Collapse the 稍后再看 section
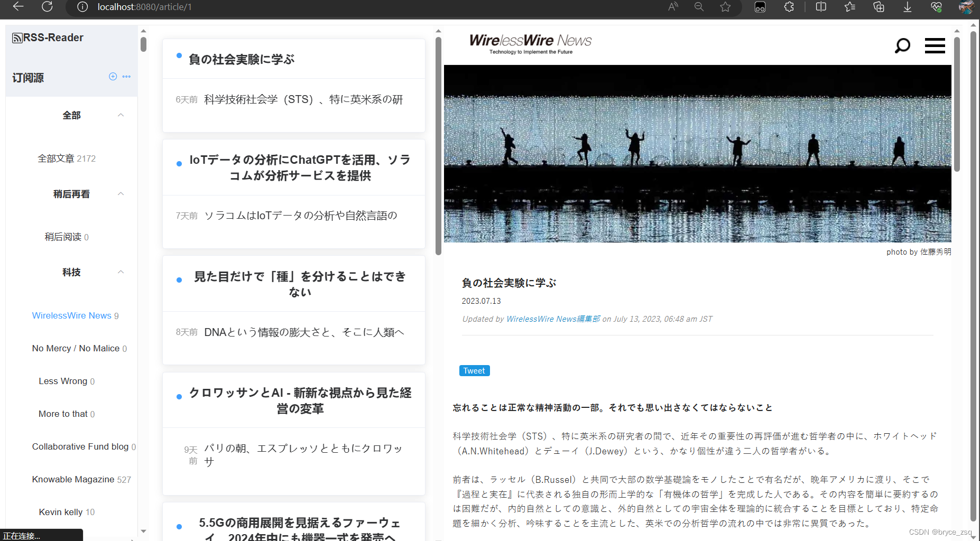The width and height of the screenshot is (980, 541). point(121,194)
